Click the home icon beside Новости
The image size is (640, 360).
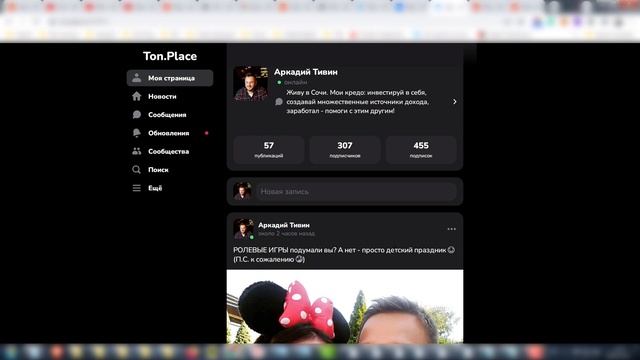136,96
